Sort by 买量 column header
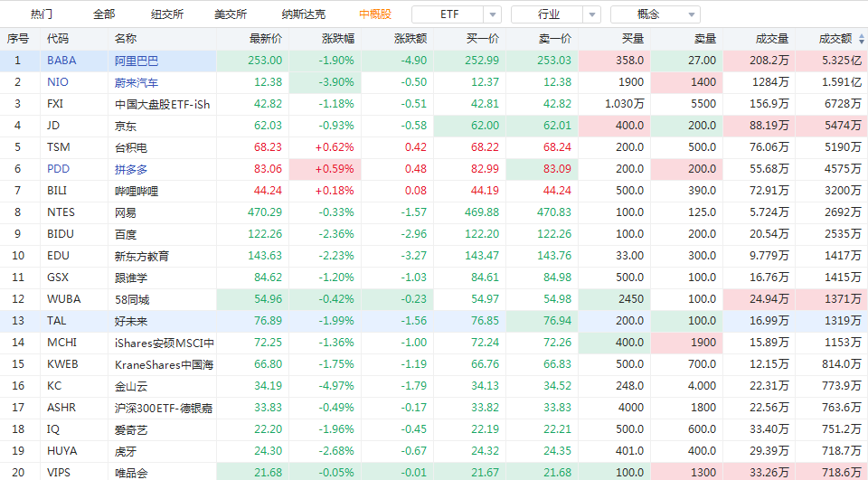 [x=633, y=39]
